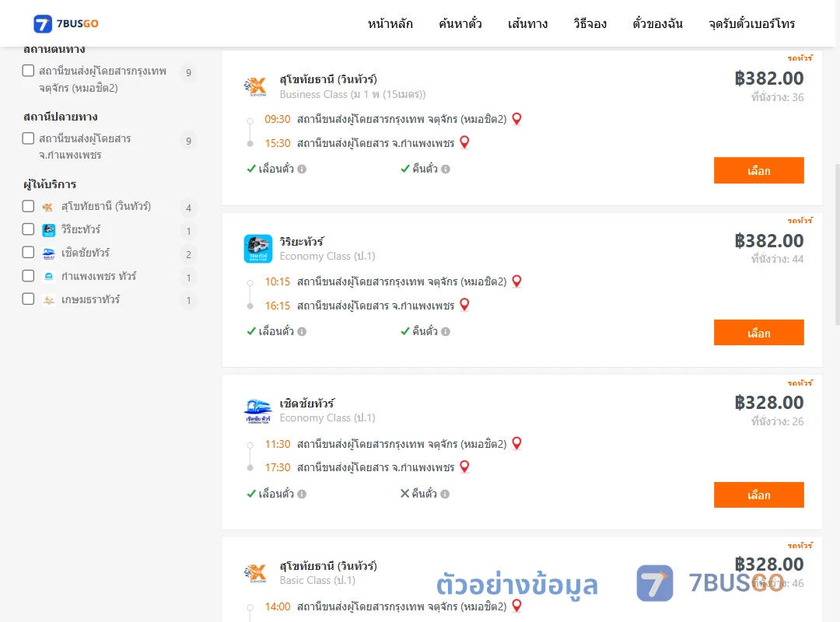
Task: Click the คืนตั๋ว info icon on the วิริยะทัวร์ trip
Action: coord(446,332)
